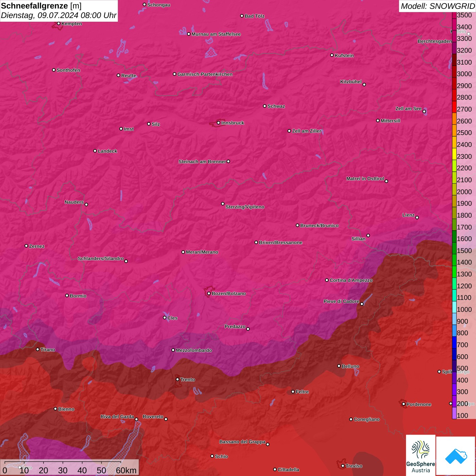Viewport: 476px width, 476px height.
Task: Click the 'Garmisch-Partenkirchen' label
Action: tap(205, 74)
